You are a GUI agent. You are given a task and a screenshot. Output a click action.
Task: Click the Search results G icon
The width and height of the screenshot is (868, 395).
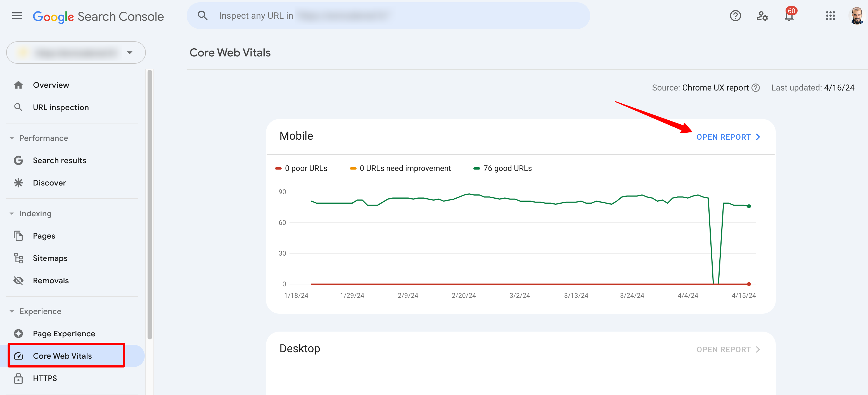click(18, 160)
